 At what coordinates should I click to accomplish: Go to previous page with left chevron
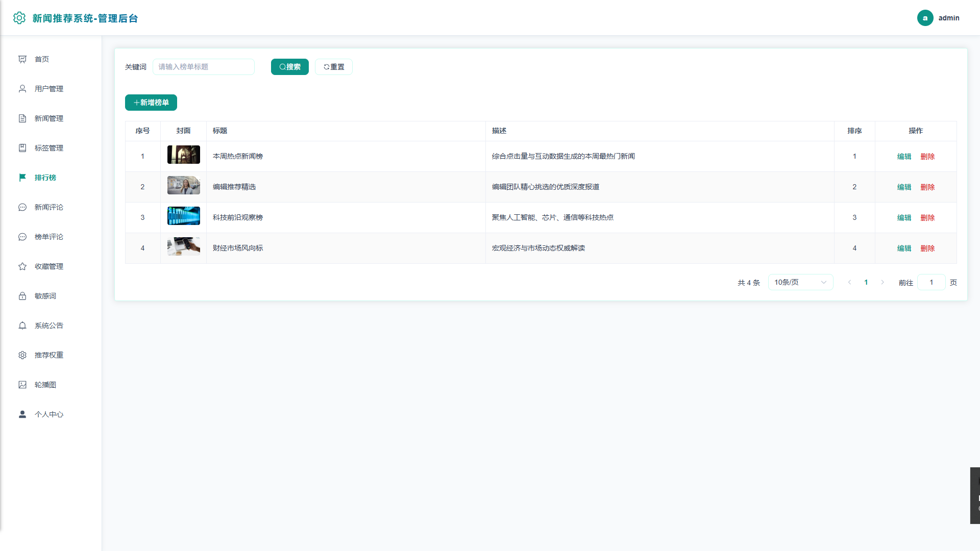[849, 282]
